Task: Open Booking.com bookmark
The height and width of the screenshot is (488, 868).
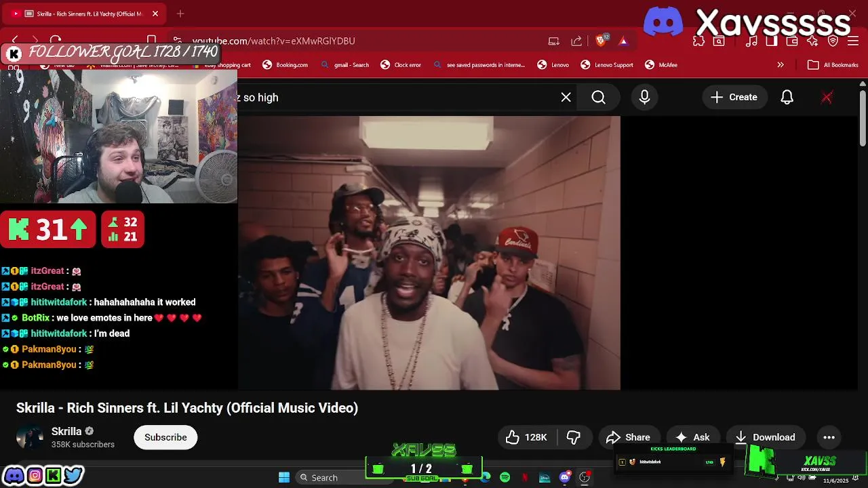Action: [285, 65]
